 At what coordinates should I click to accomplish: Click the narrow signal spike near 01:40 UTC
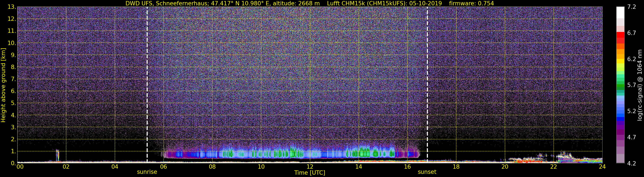[57, 155]
